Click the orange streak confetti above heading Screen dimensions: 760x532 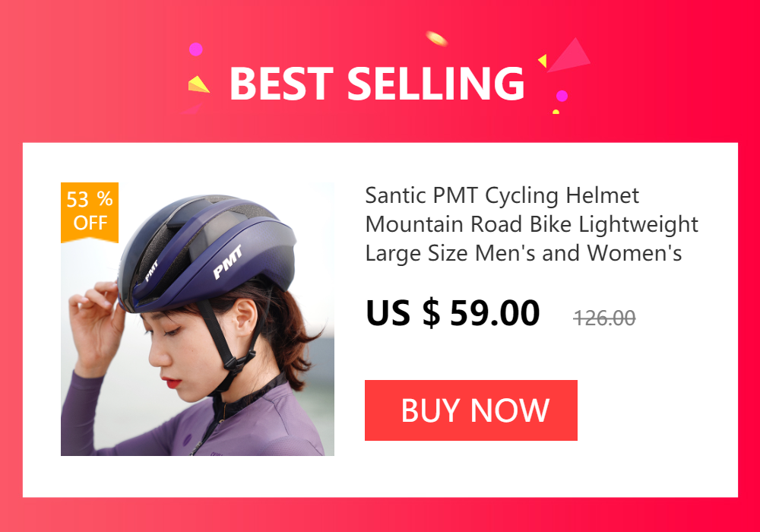coord(436,38)
